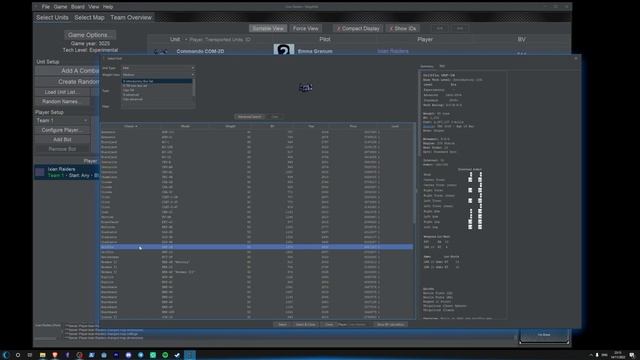Click the Select button at the dialog bottom

pos(282,324)
